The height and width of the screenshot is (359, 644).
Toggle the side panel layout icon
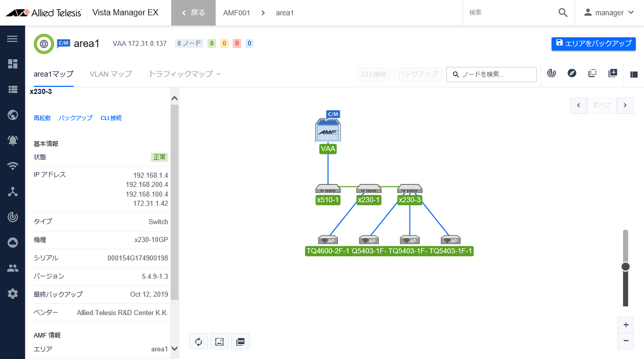pyautogui.click(x=634, y=74)
